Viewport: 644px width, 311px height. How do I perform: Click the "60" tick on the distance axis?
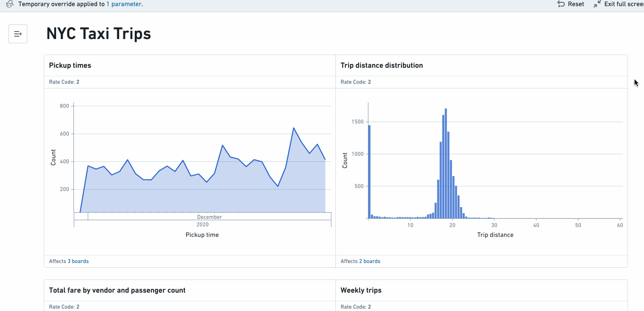point(620,225)
